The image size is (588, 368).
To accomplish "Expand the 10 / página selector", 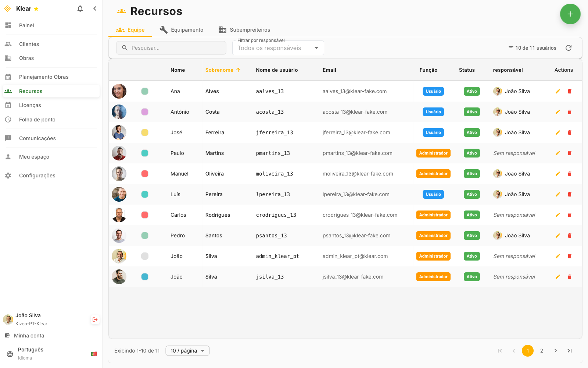I will coord(187,351).
